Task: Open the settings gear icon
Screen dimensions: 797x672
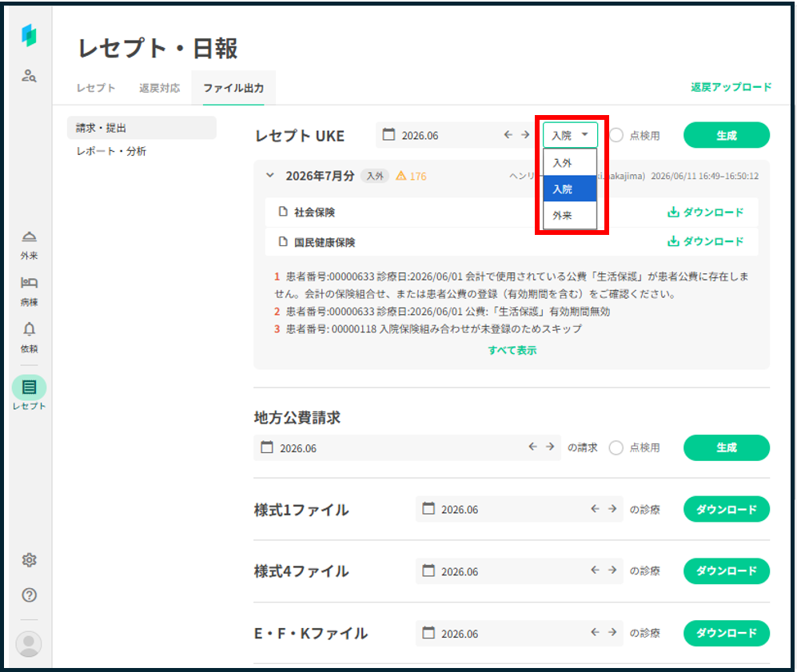Action: pos(29,560)
